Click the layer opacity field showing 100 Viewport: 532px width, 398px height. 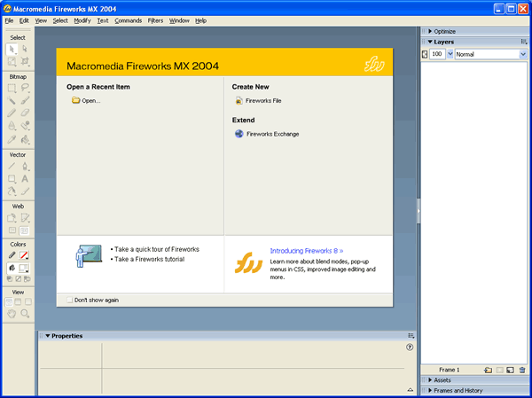click(x=438, y=54)
